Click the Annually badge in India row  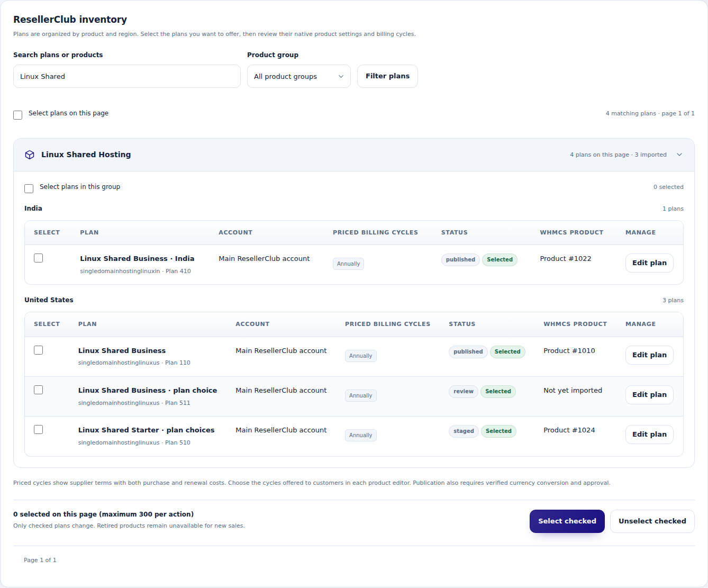(x=348, y=264)
